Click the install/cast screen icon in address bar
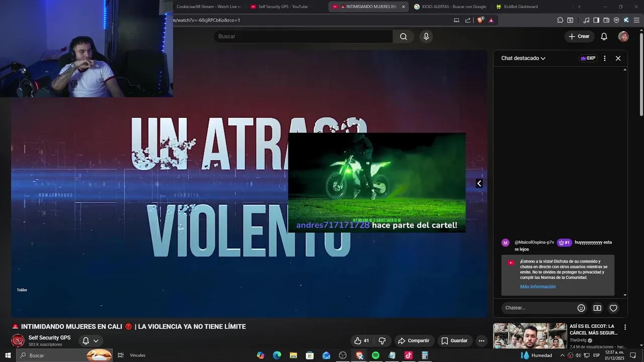Screen dimensions: 644x362 456,20
